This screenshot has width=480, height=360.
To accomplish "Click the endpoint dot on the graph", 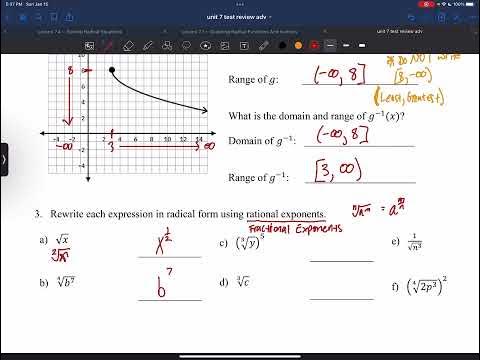I will pos(112,70).
